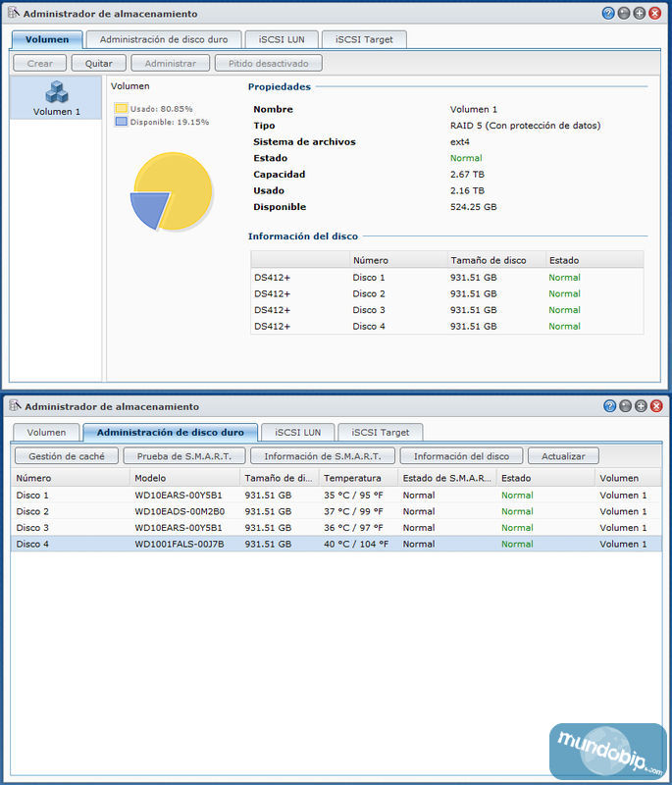Click the Administrar button
672x785 pixels.
point(170,64)
